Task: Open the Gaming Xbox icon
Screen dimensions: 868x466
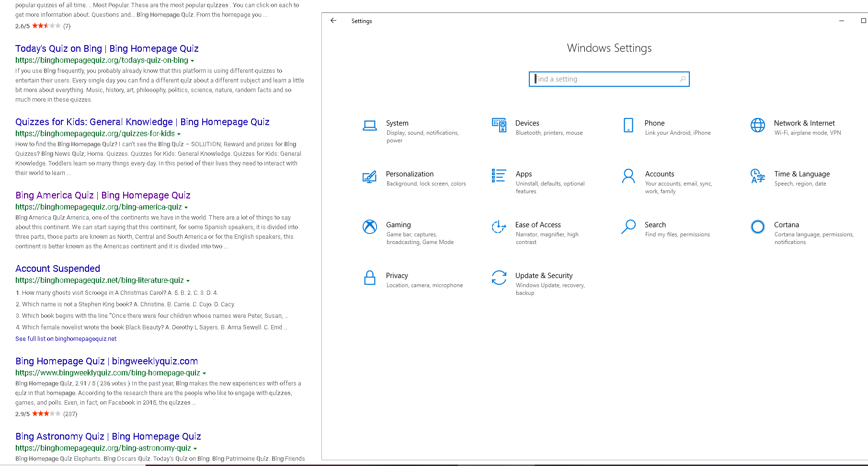Action: click(x=369, y=227)
